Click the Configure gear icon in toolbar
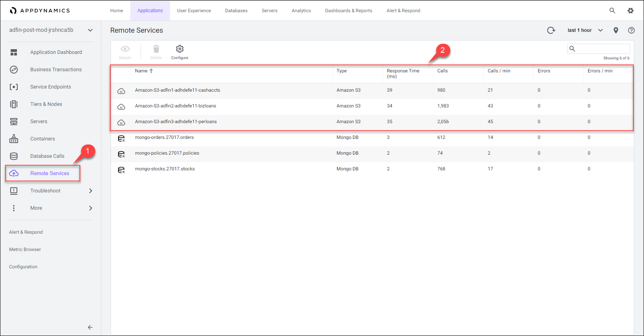This screenshot has height=336, width=644. click(180, 49)
